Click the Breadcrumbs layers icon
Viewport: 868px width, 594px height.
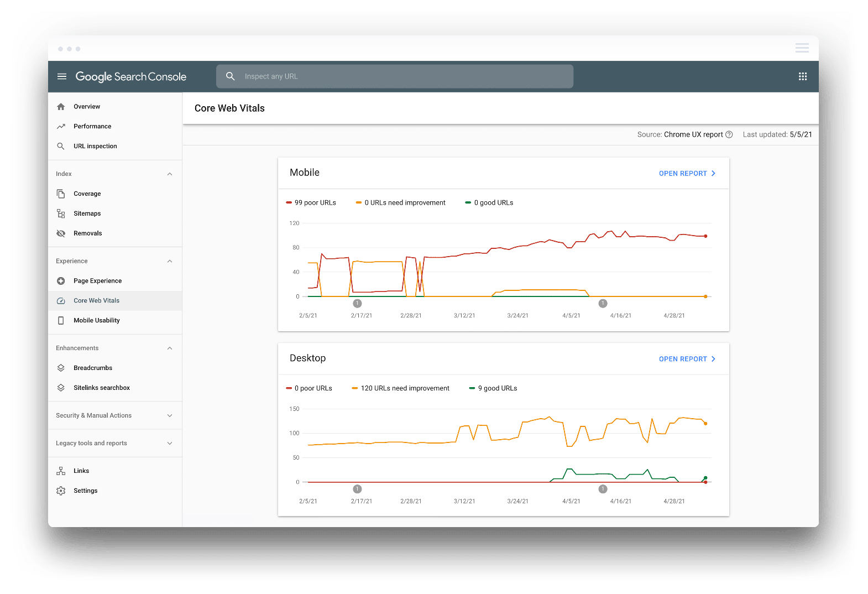pyautogui.click(x=61, y=368)
